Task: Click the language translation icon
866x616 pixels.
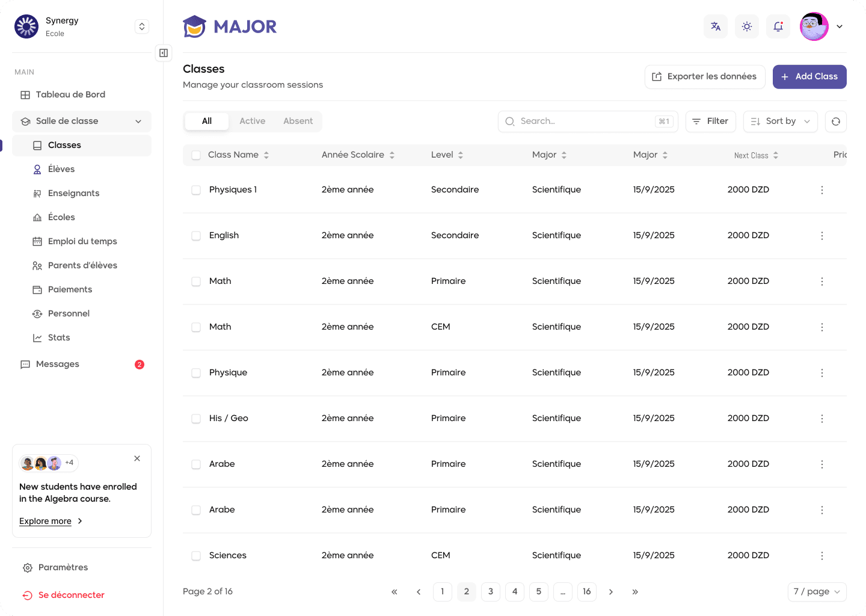Action: point(716,26)
